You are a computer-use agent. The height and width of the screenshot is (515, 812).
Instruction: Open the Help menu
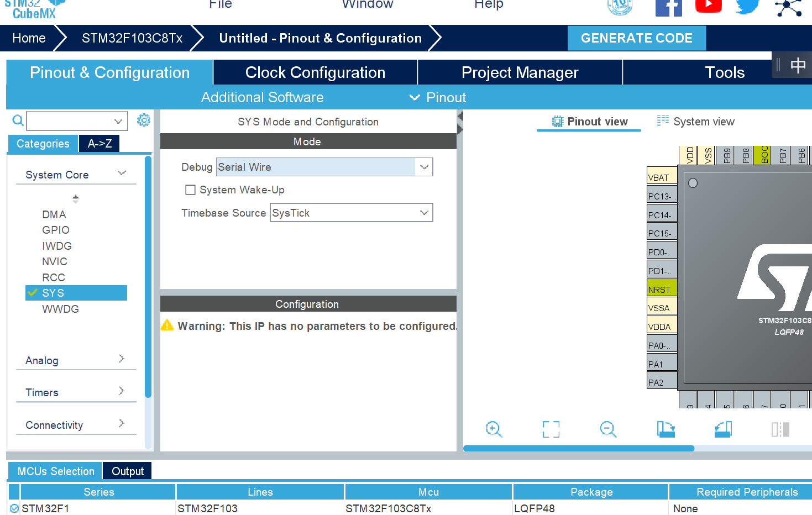point(489,4)
